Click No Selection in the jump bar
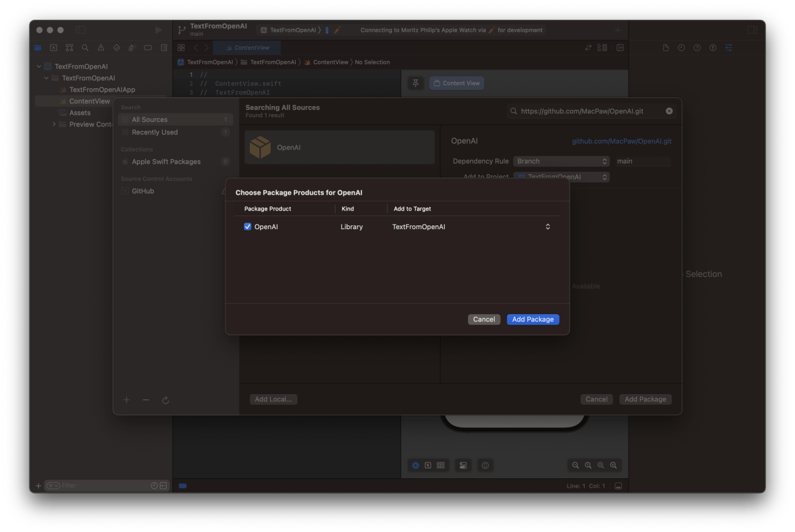795x532 pixels. [x=372, y=62]
